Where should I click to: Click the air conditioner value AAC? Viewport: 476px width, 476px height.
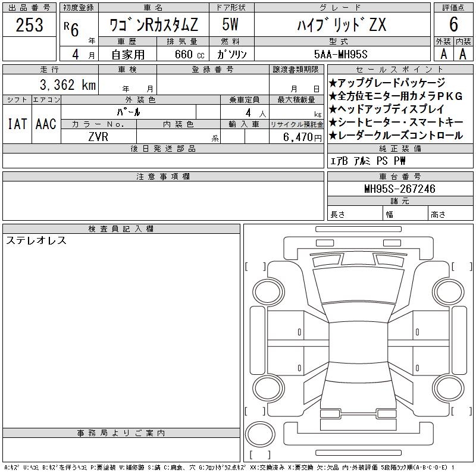tap(46, 124)
